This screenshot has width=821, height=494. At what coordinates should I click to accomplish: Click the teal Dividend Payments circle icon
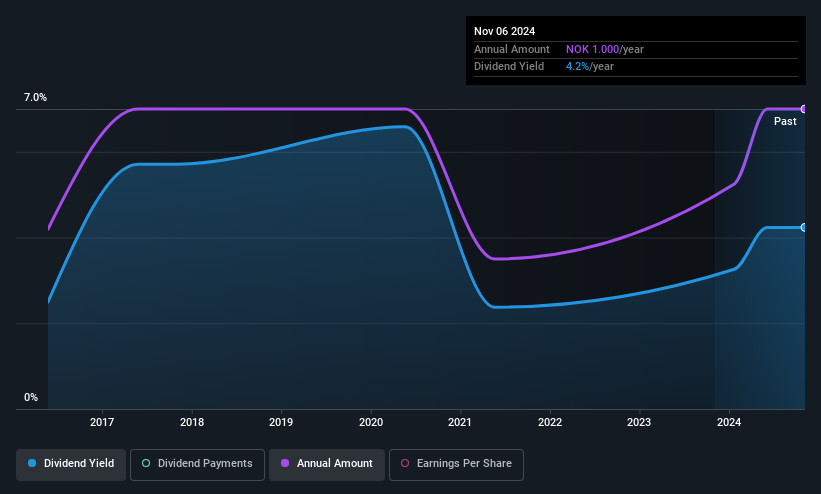click(146, 464)
